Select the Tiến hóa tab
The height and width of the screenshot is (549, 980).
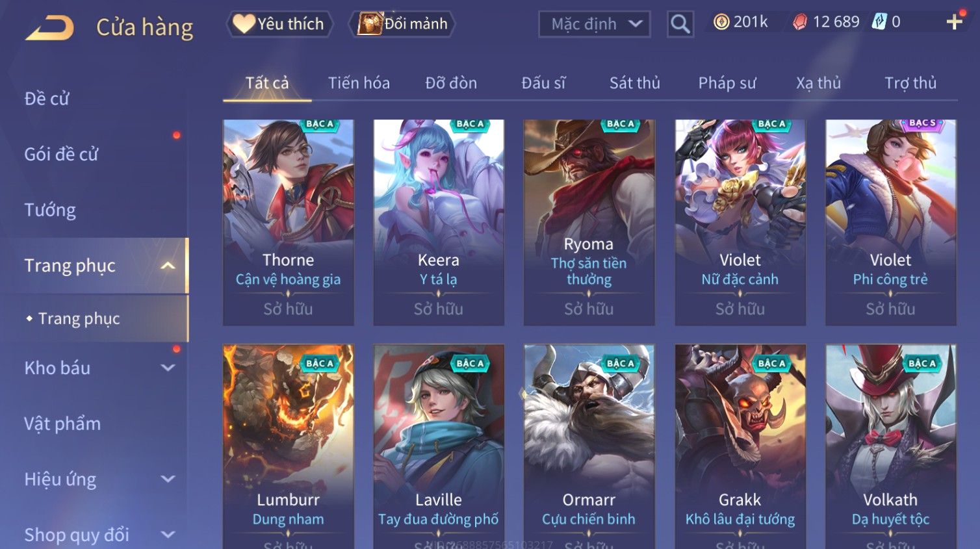tap(359, 83)
